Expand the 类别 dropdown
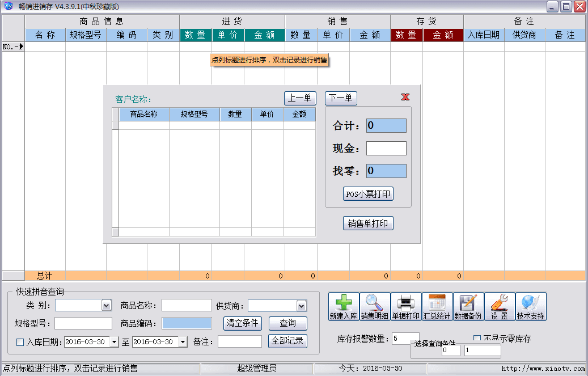588x376 pixels. click(106, 306)
